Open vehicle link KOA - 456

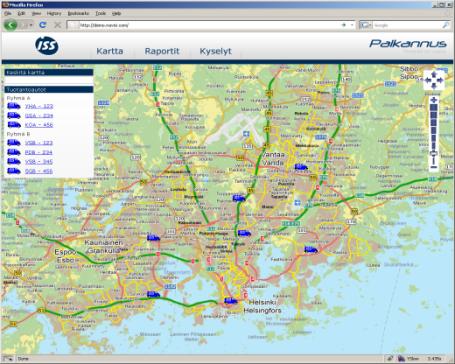[x=39, y=125]
